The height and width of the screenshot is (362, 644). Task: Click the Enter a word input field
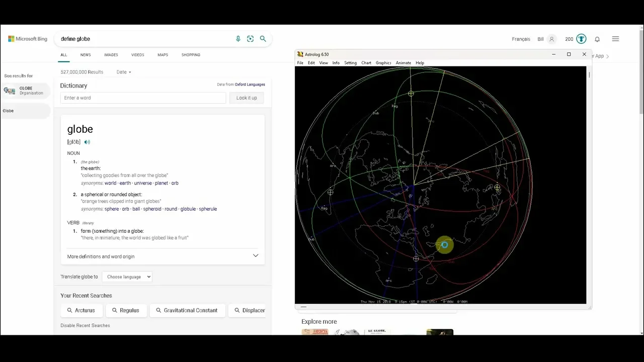[x=143, y=98]
